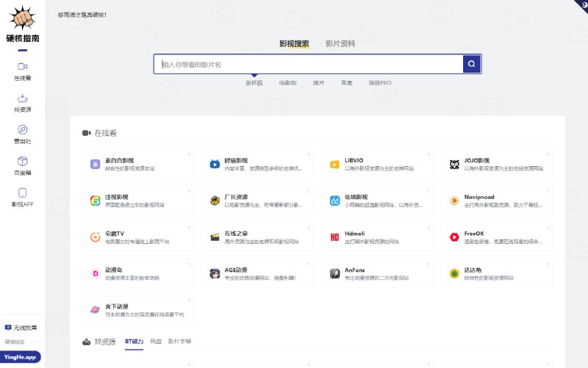Click 无线投屏 in the sidebar bottom

pyautogui.click(x=21, y=328)
